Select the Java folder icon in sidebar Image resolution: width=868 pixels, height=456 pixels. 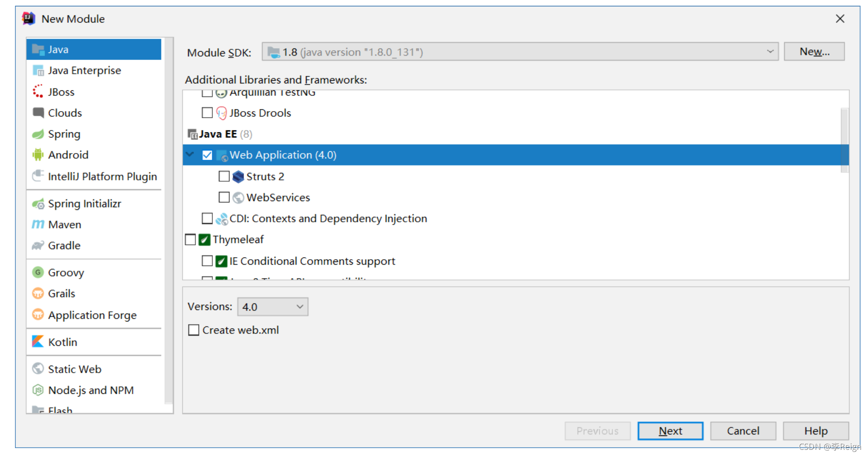point(38,49)
